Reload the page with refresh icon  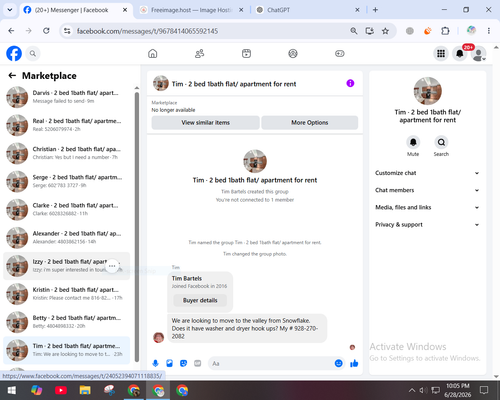coord(46,31)
